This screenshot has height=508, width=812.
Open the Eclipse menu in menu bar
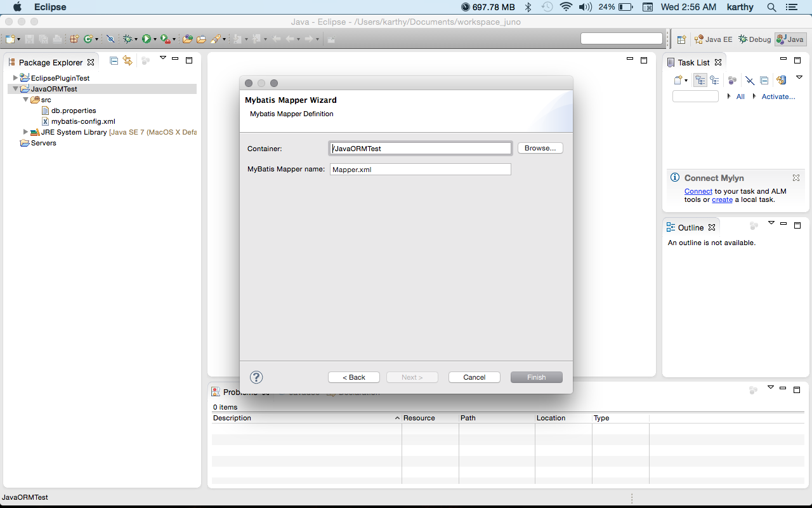[x=50, y=7]
